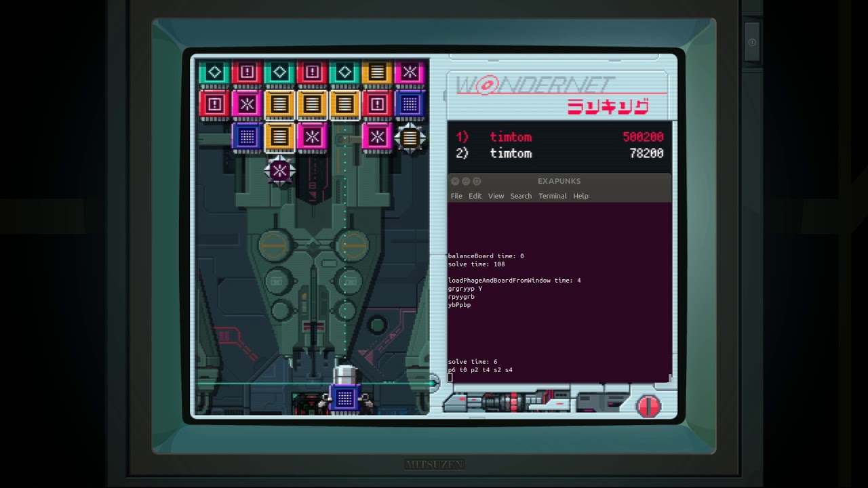
Task: Click the red exclamation block below top yellow block
Action: tap(377, 104)
